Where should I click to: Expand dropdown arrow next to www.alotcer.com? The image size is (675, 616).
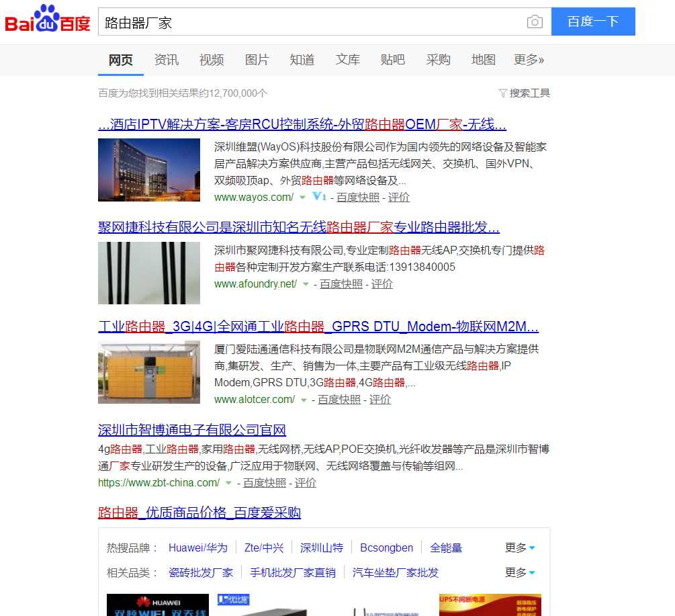[304, 400]
